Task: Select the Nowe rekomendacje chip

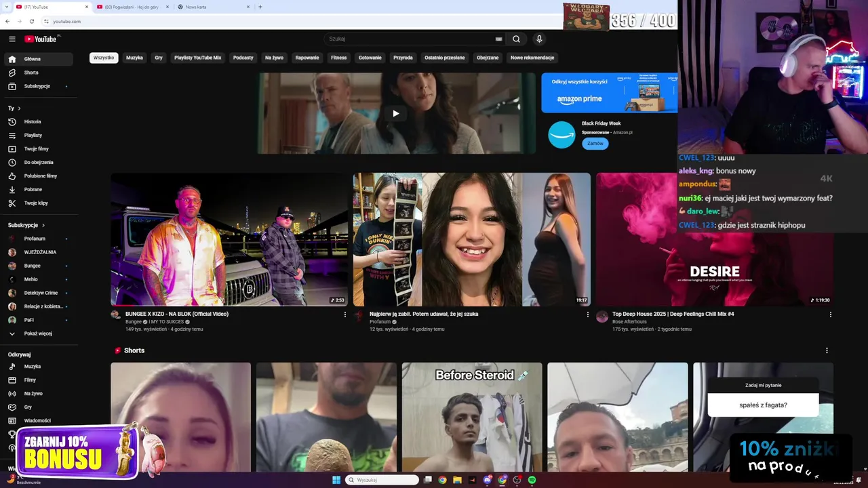Action: (532, 58)
